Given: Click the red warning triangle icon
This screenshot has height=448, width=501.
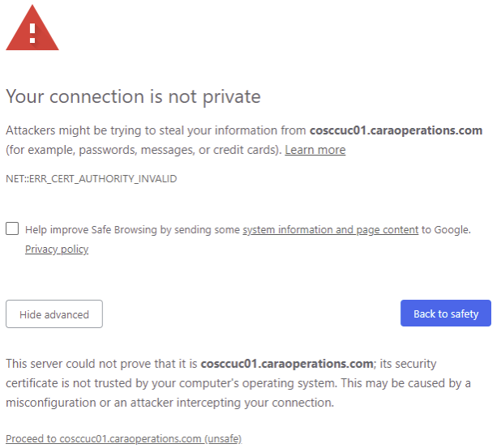Looking at the screenshot, I should tap(32, 28).
